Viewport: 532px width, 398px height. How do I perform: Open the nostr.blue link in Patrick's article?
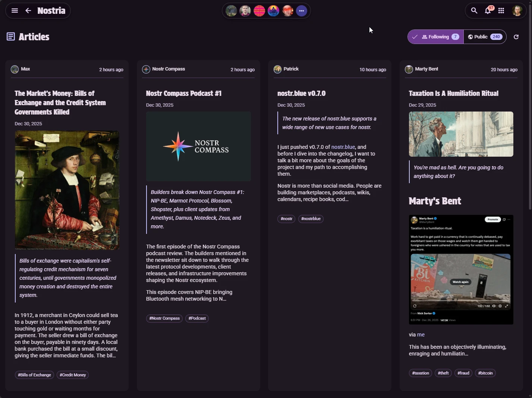click(x=342, y=147)
